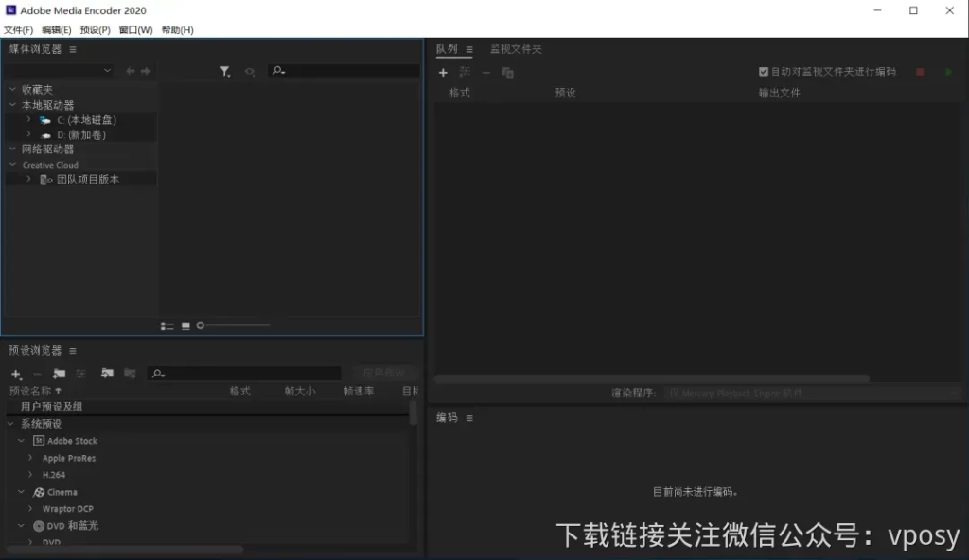
Task: Switch media browser to list view
Action: pos(167,325)
